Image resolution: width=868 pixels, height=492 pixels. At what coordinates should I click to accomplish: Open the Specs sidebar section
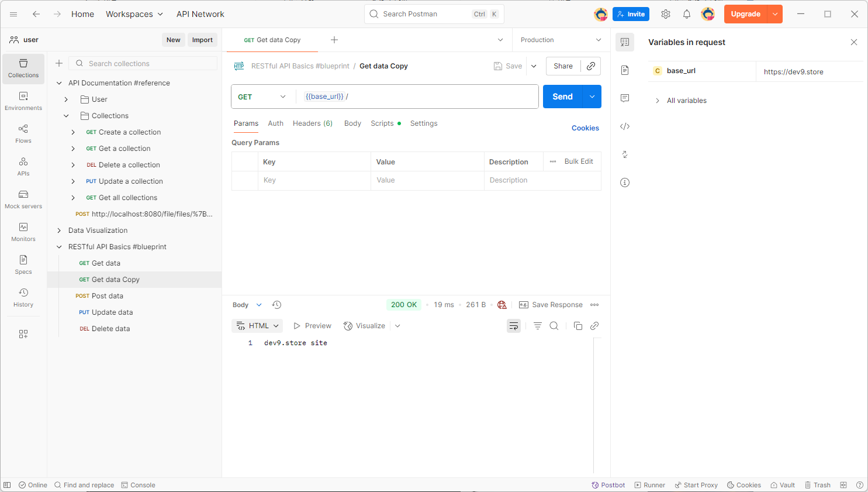click(23, 265)
